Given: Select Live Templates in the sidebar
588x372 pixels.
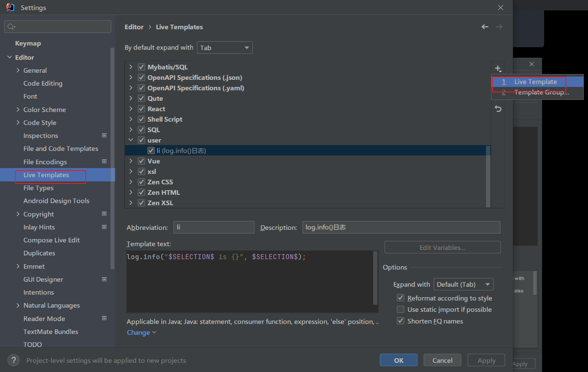Looking at the screenshot, I should (46, 175).
